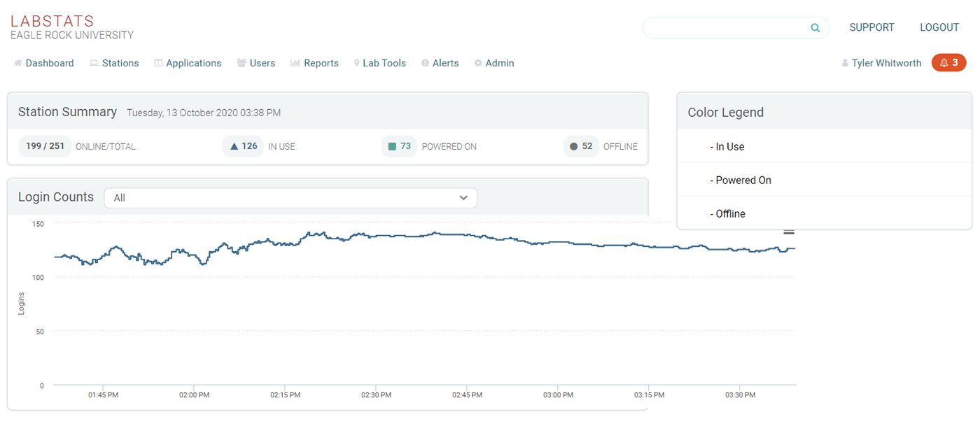This screenshot has height=440, width=980.
Task: Click the Powered On legend entry
Action: point(741,180)
